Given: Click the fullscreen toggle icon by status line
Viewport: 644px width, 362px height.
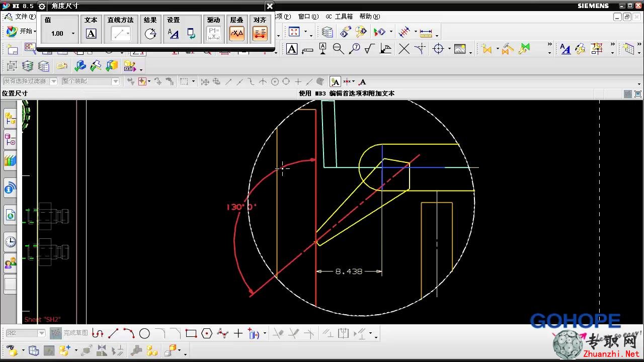Looking at the screenshot, I should click(638, 94).
